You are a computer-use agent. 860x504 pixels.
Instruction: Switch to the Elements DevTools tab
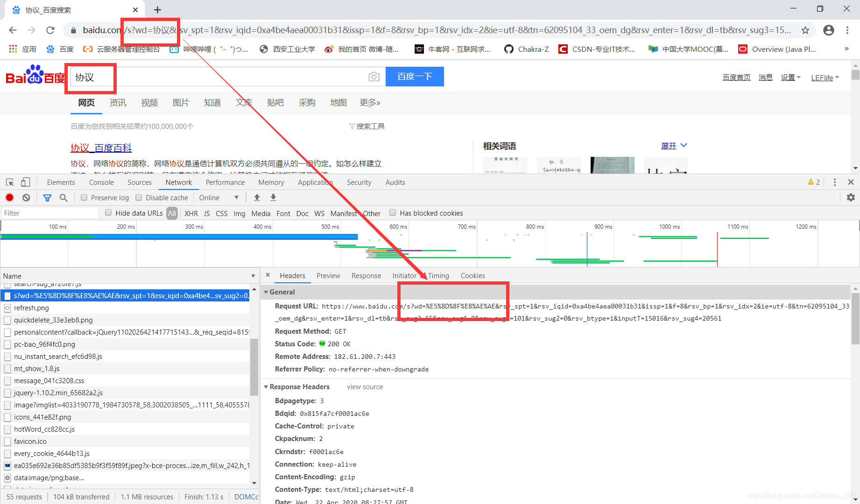coord(61,182)
